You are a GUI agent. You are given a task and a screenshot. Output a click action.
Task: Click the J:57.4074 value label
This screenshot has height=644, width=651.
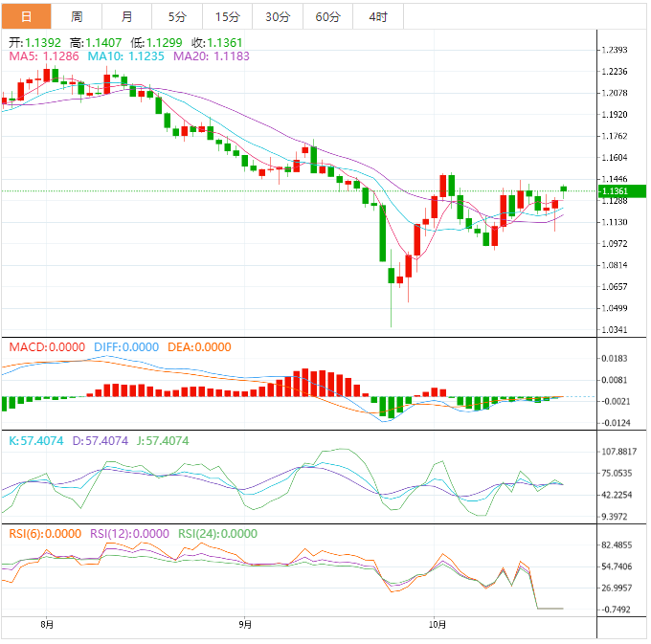[x=163, y=441]
